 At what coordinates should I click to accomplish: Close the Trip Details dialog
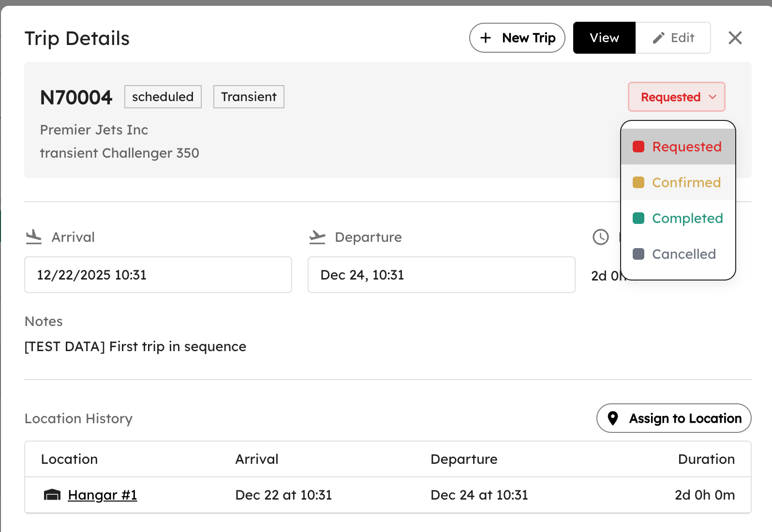pyautogui.click(x=735, y=38)
